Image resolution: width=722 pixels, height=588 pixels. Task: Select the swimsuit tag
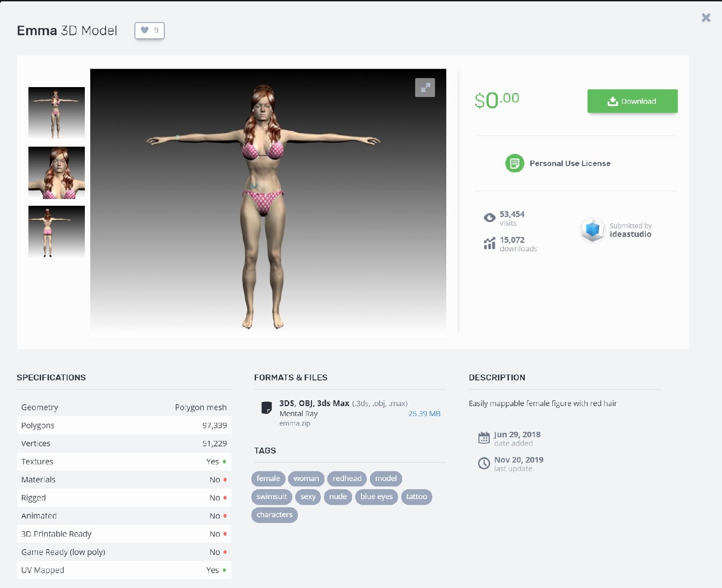pyautogui.click(x=272, y=496)
